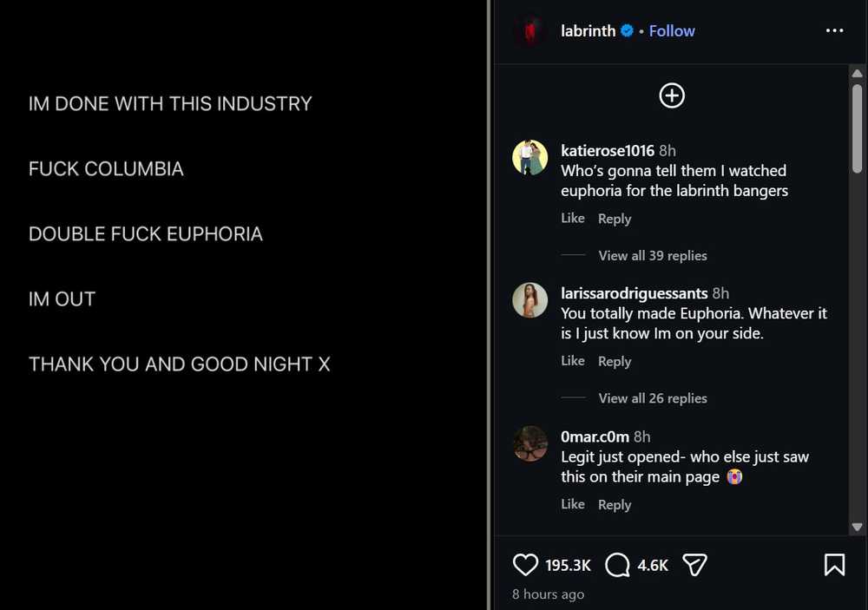Screen dimensions: 868x610
Task: Open comments via speech bubble icon
Action: tap(617, 565)
